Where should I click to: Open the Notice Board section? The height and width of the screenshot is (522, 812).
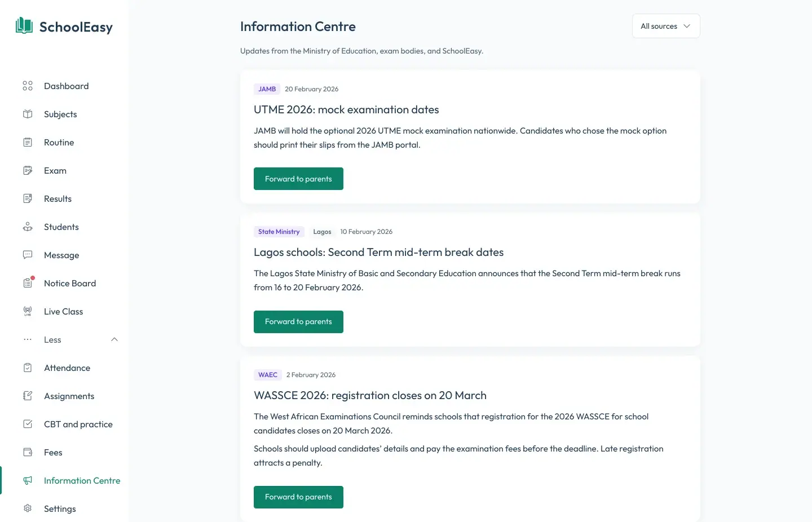(x=70, y=283)
